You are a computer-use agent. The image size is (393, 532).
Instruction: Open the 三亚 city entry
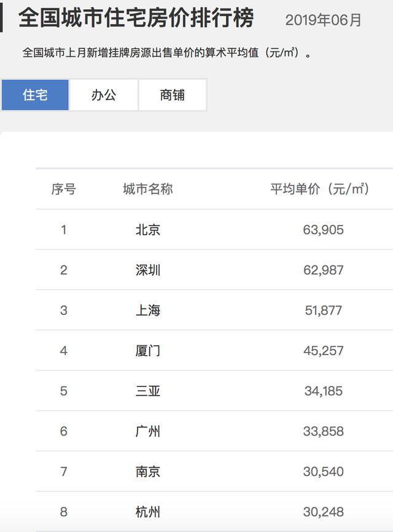coord(148,391)
